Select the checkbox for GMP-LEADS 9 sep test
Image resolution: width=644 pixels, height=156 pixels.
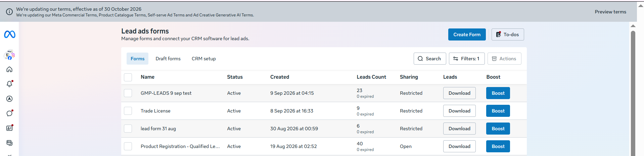click(x=128, y=93)
